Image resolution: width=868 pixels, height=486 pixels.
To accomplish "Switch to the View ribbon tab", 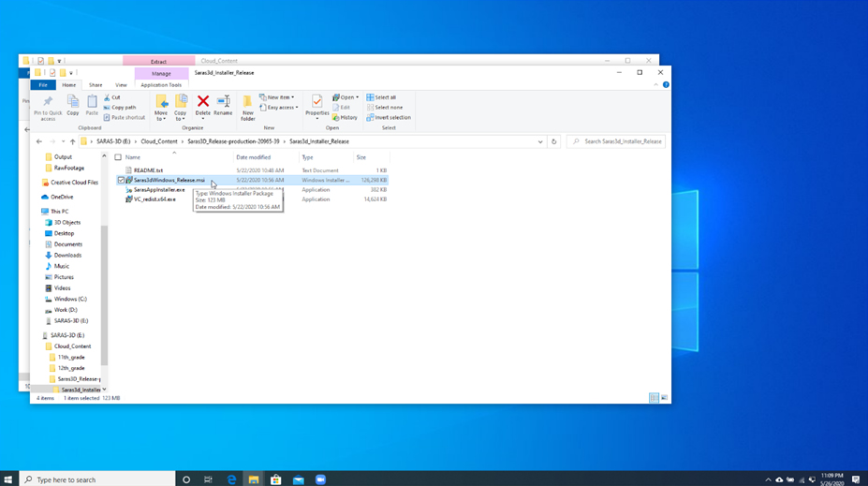I will (121, 84).
